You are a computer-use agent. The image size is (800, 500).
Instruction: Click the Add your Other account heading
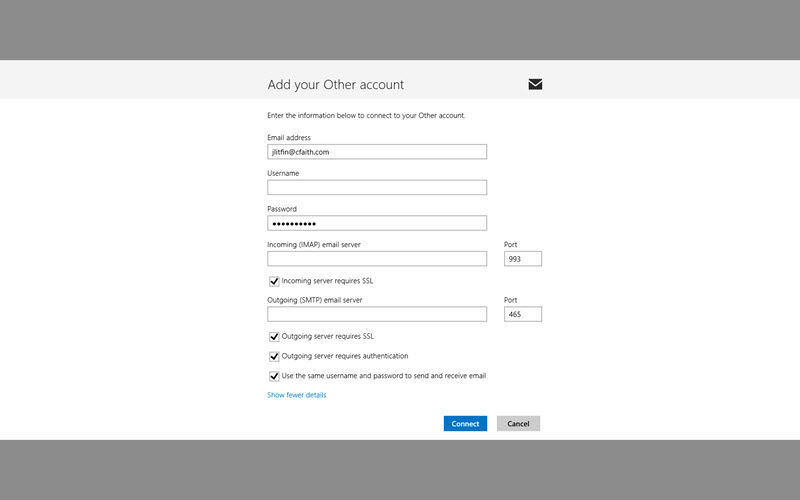pos(336,85)
